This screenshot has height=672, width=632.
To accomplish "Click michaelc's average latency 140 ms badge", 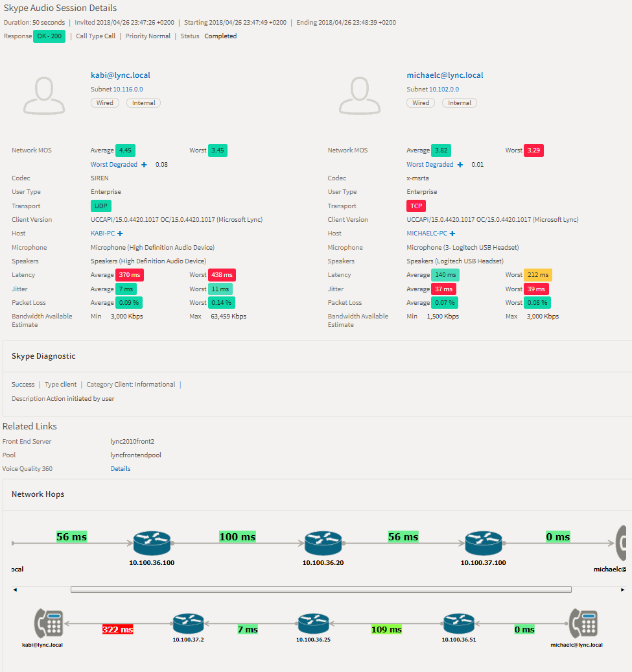I will pos(445,275).
